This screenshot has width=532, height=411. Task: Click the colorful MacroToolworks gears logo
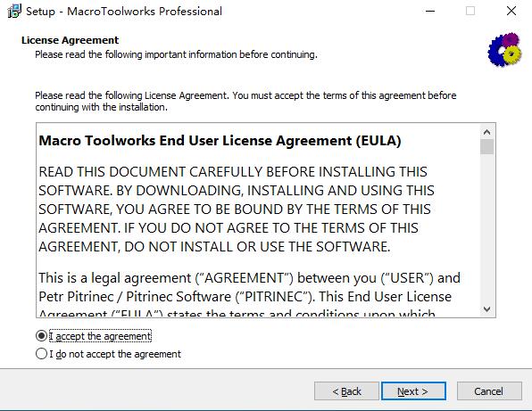(504, 49)
